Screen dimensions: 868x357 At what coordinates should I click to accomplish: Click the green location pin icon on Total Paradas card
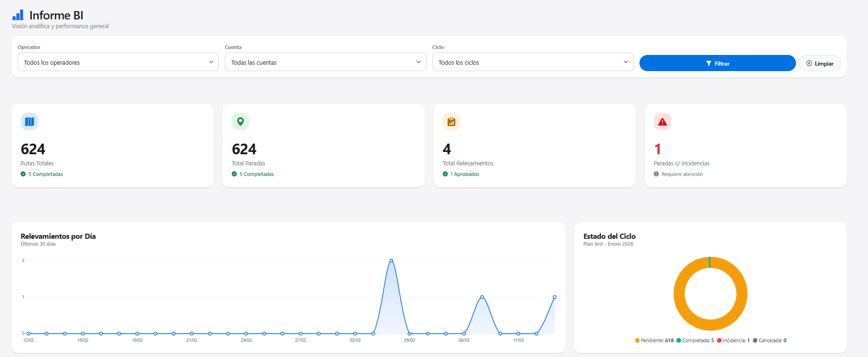point(241,121)
